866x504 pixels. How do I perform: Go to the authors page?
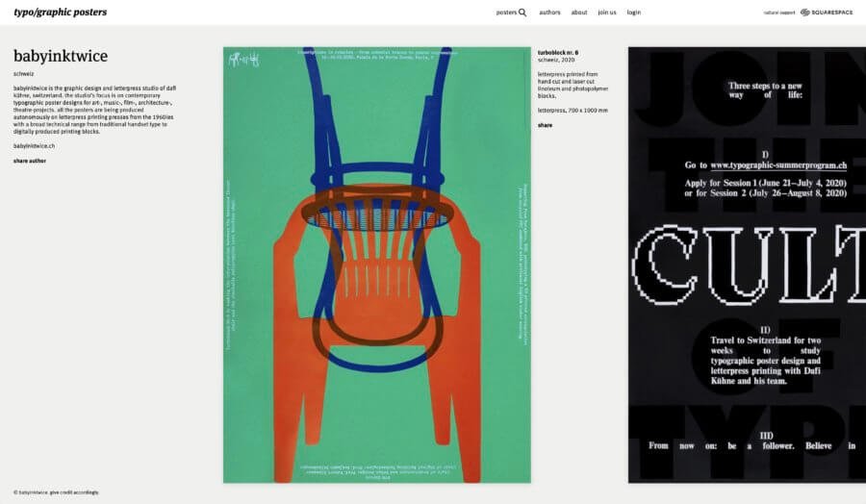point(549,13)
